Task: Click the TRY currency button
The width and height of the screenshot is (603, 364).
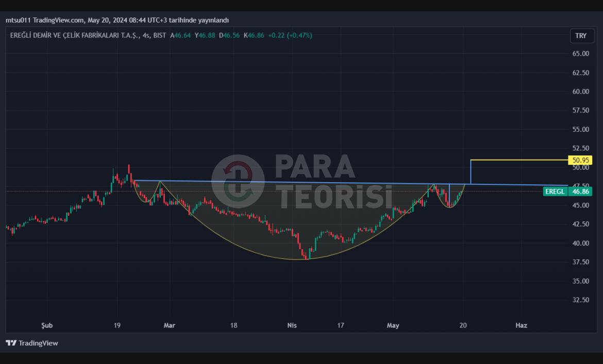Action: tap(582, 36)
